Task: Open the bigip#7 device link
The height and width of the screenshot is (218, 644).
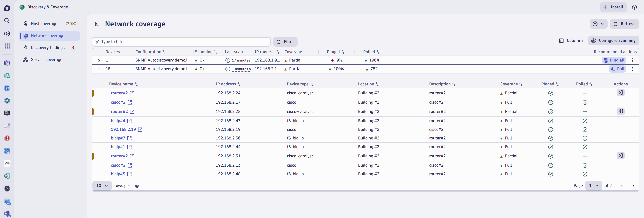Action: coord(118,138)
